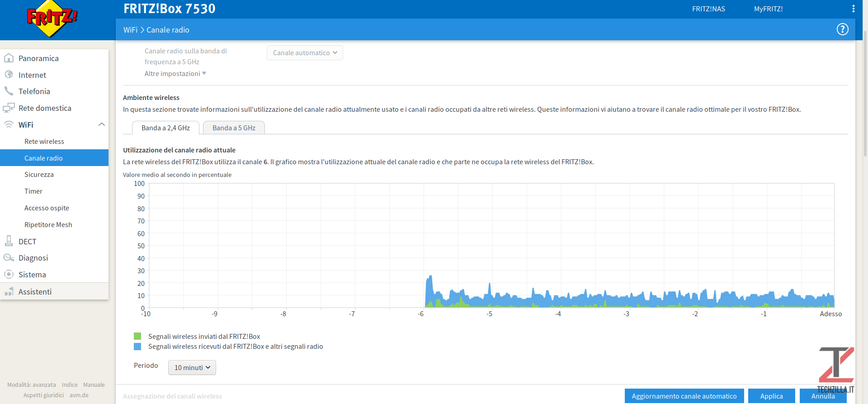Click the Diagnosi icon
868x404 pixels.
coord(9,257)
